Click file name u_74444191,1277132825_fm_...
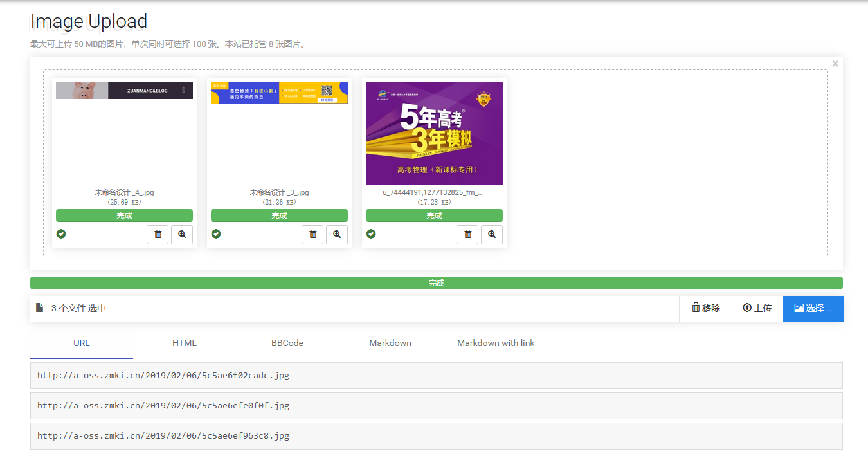The width and height of the screenshot is (868, 456). pos(433,192)
